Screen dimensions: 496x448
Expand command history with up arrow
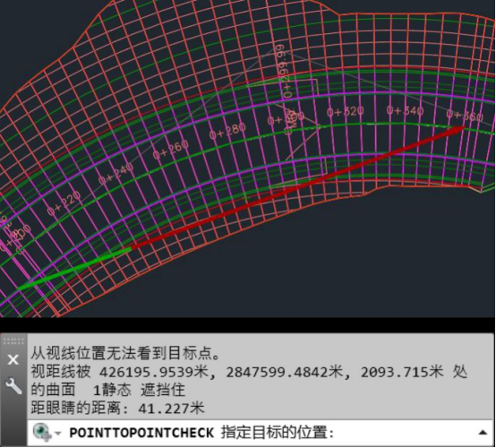point(483,432)
